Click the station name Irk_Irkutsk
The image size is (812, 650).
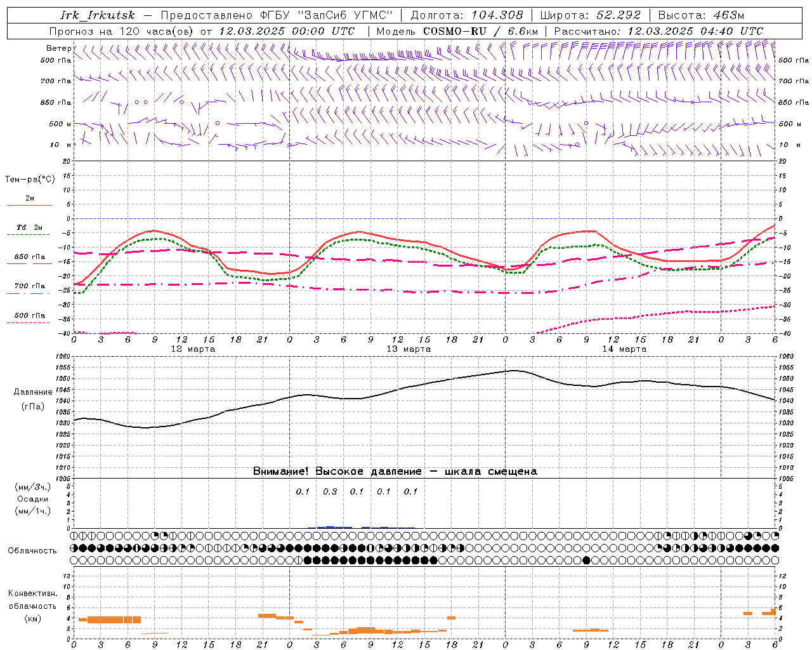(97, 15)
